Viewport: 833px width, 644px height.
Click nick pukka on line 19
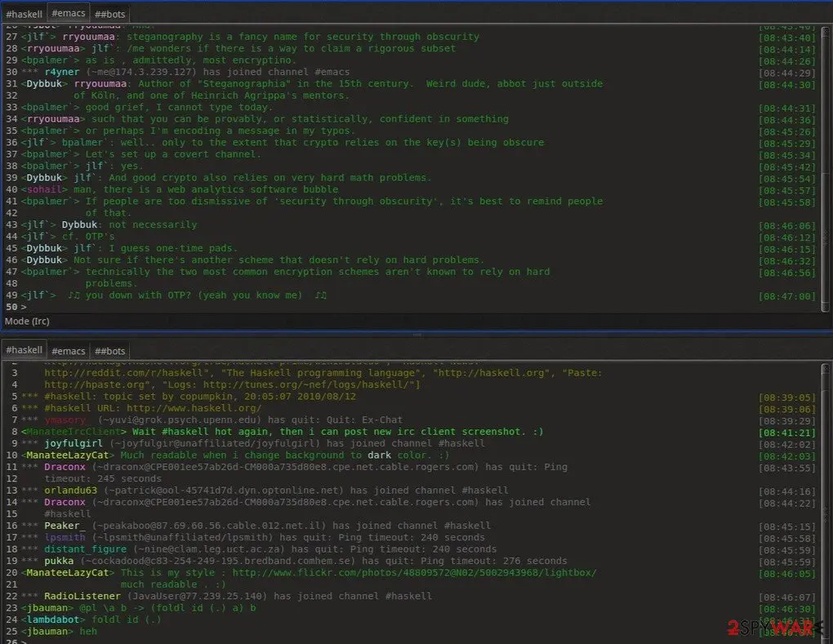(59, 560)
